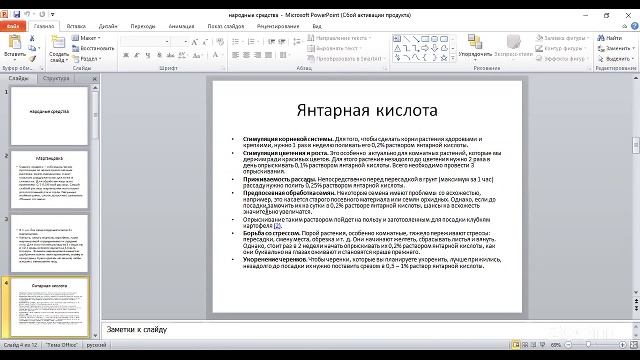Open the Заливка фигуры dropdown

pos(563,38)
